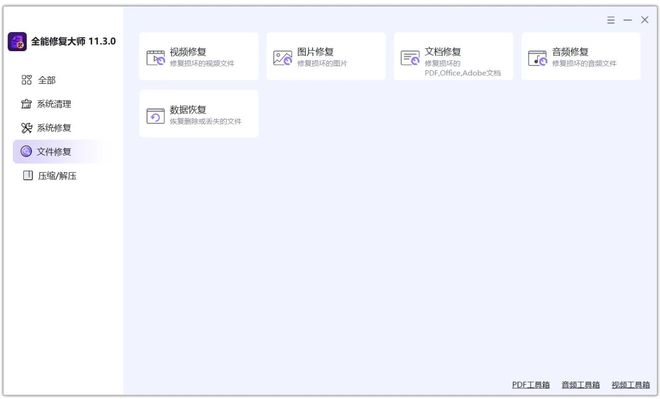Open the 视频修复 tool title
Viewport: 660px width, 399px height.
click(188, 52)
